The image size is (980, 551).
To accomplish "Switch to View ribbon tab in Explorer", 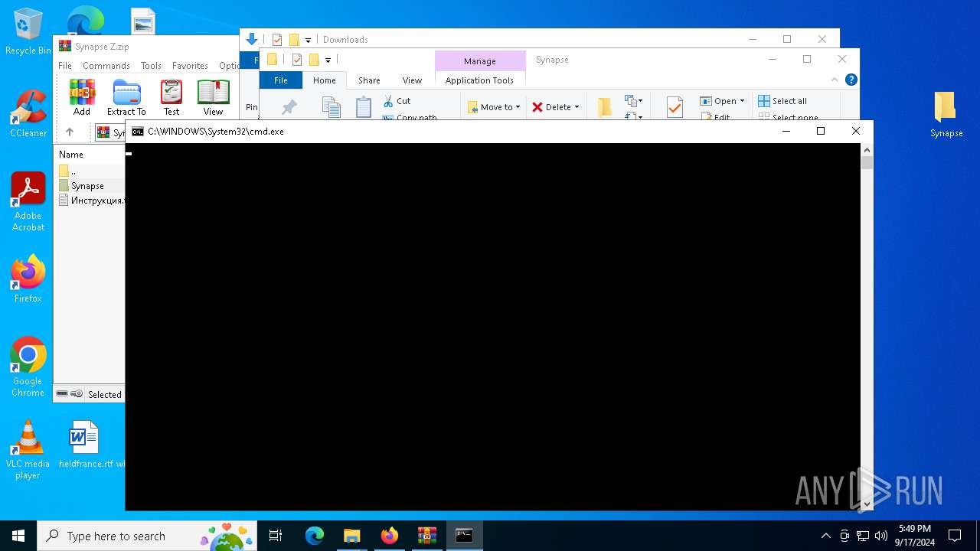I will [x=412, y=80].
